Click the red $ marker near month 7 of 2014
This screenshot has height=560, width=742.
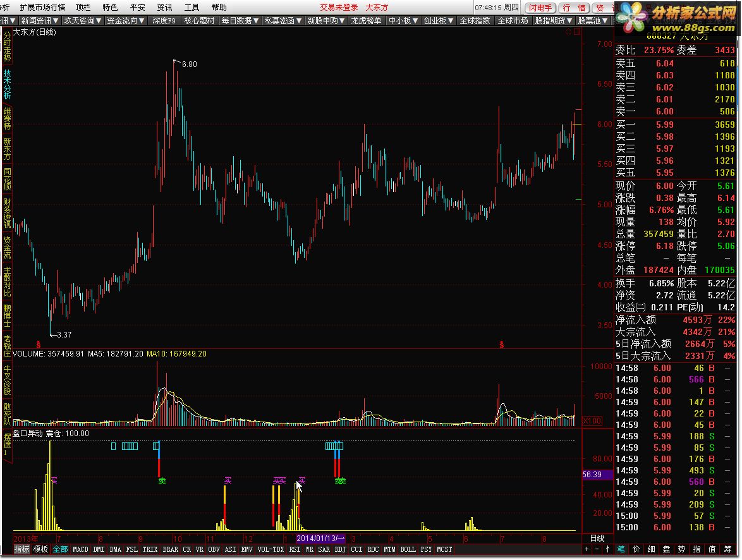pyautogui.click(x=501, y=344)
